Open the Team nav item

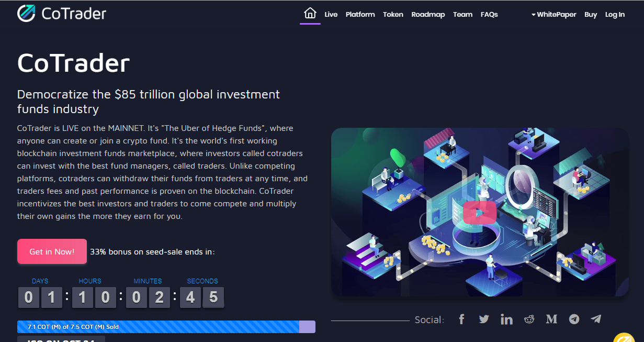pos(462,15)
